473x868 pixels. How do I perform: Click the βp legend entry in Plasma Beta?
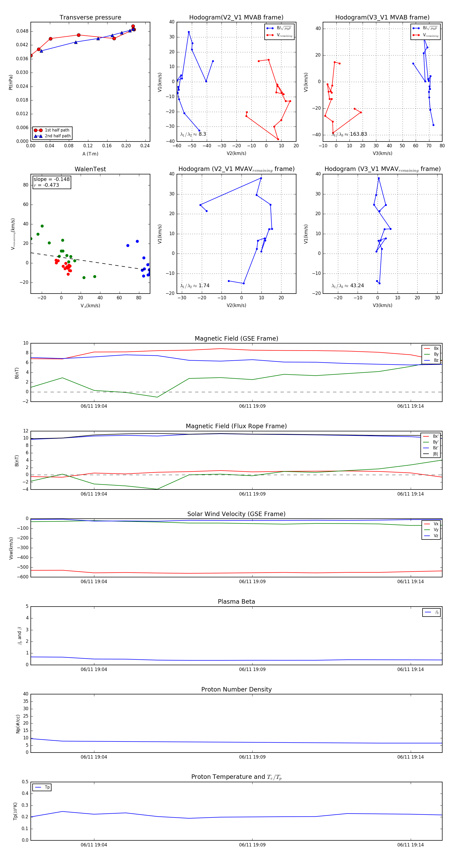tap(432, 612)
